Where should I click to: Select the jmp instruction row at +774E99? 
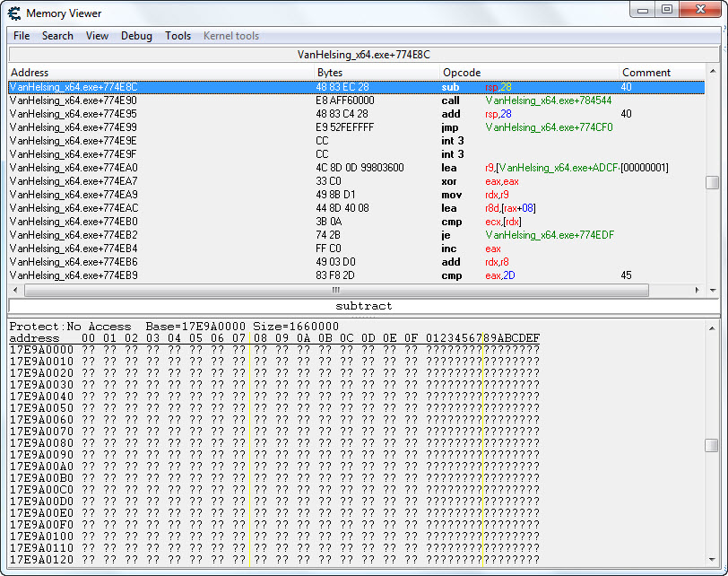click(269, 127)
